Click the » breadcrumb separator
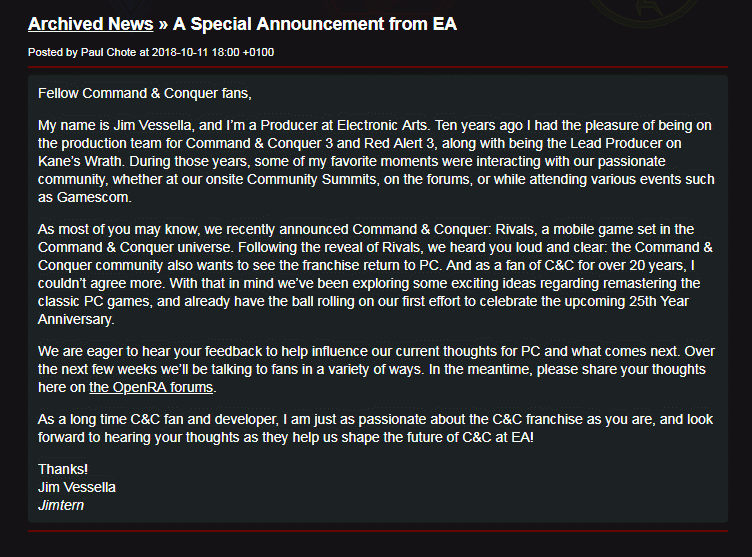This screenshot has height=557, width=752. [164, 24]
